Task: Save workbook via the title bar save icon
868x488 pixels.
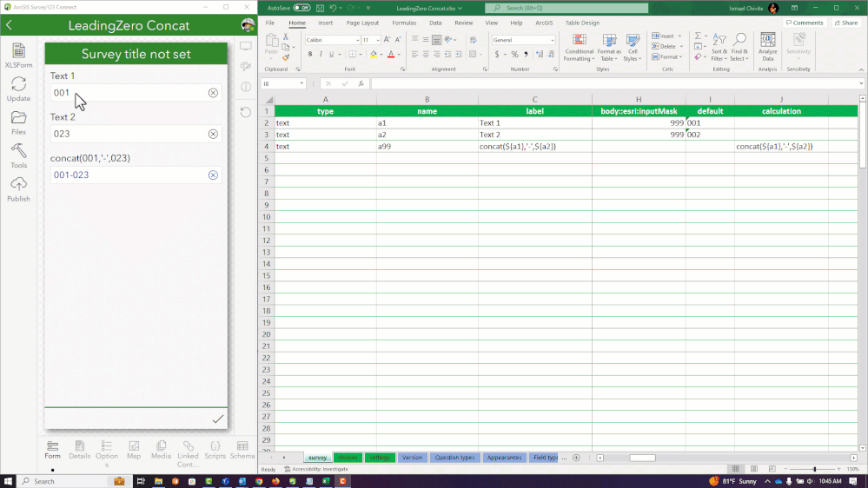Action: coord(320,8)
